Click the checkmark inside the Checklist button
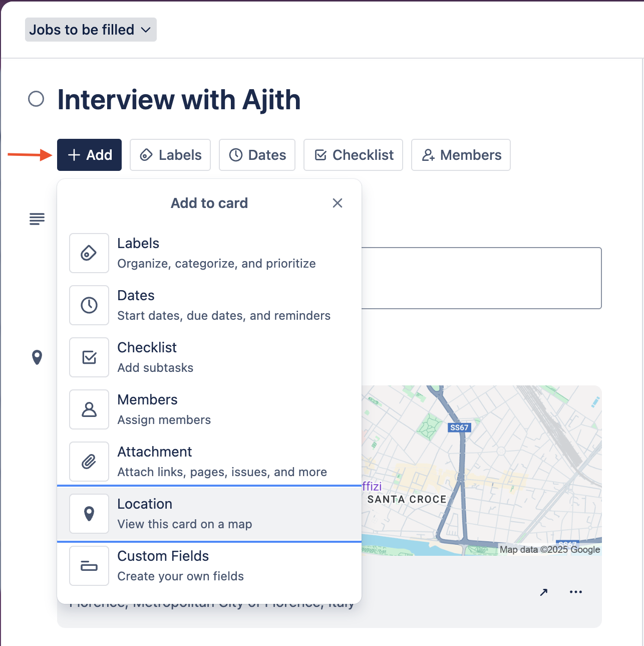 click(x=320, y=155)
